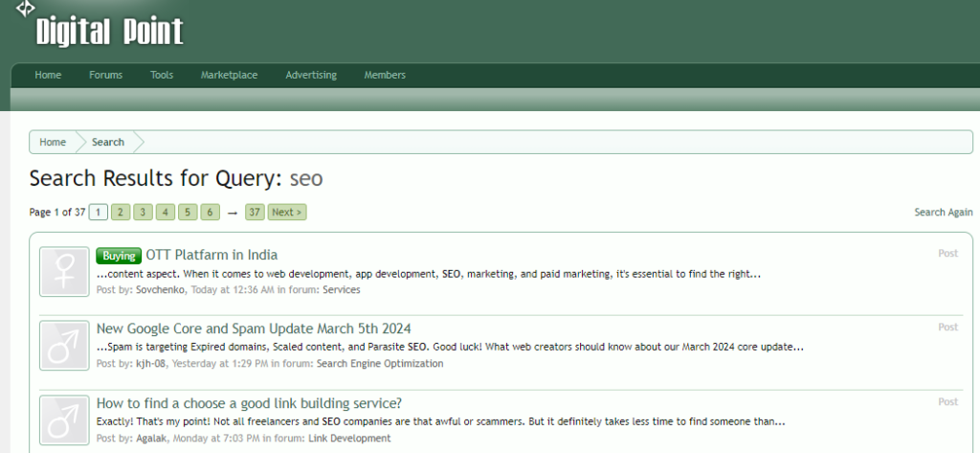Screen dimensions: 980x453
Task: Open New Google Core and Spam Update thread
Action: tap(254, 328)
